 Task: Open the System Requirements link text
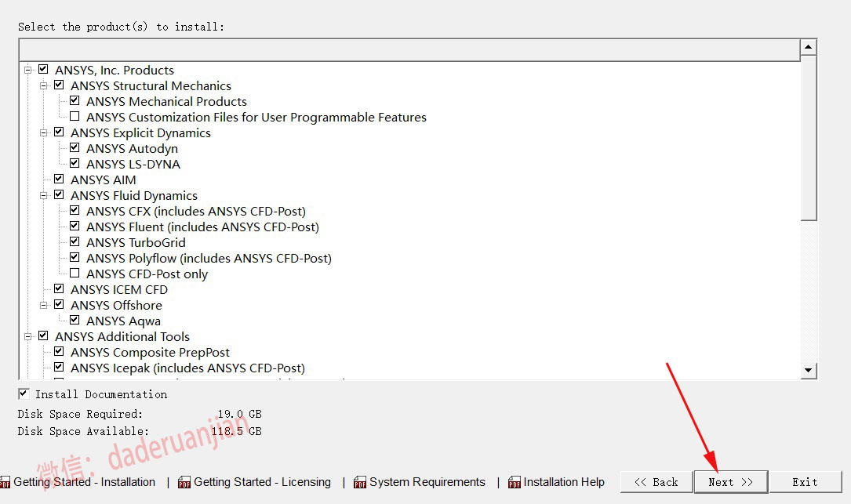(427, 482)
